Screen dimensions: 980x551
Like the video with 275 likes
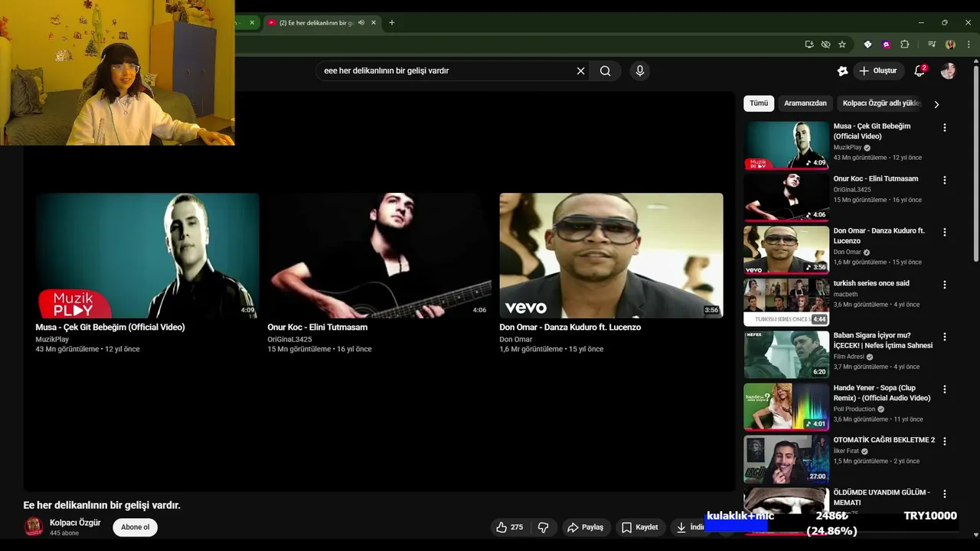(509, 527)
